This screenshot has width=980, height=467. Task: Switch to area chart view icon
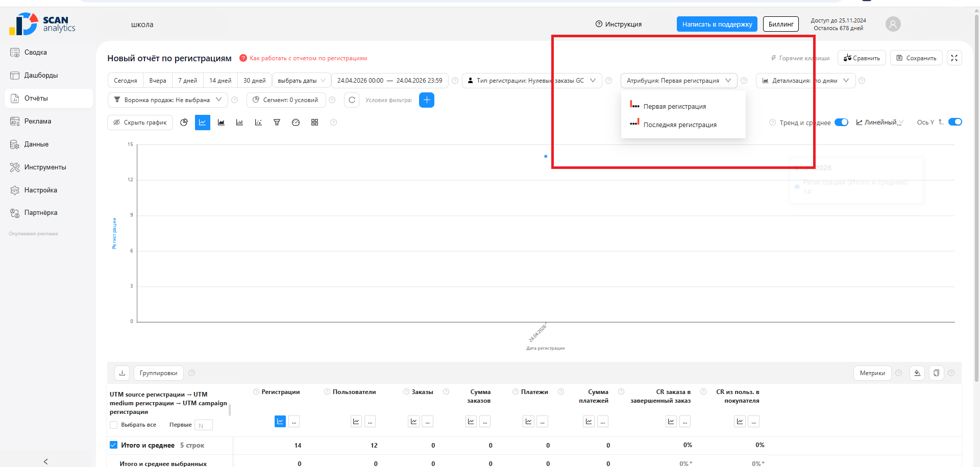221,122
